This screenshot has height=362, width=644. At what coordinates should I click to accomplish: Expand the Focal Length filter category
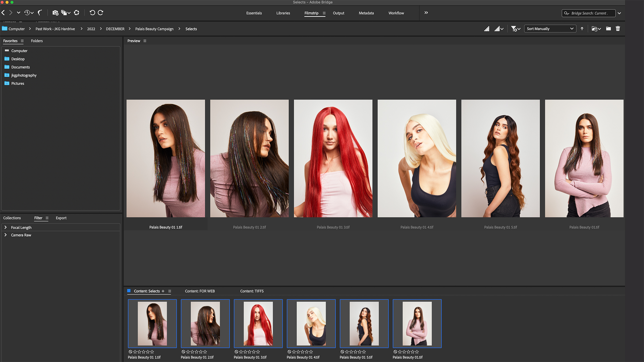(x=6, y=227)
